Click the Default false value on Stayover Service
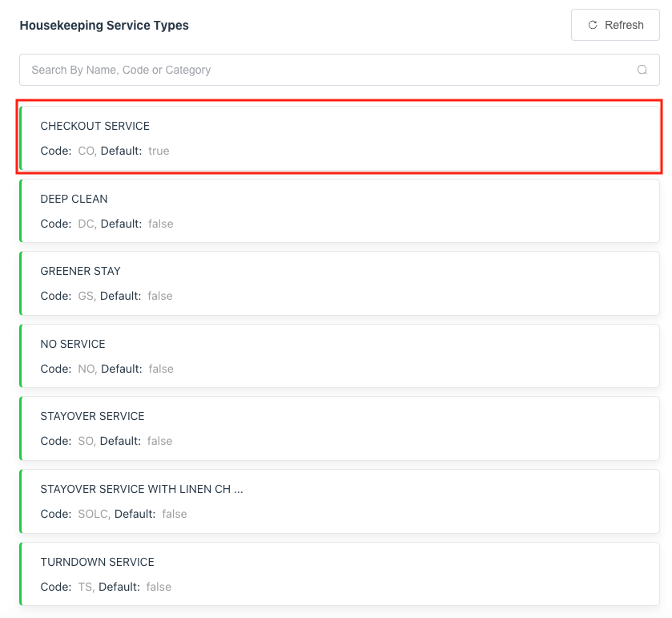Screen dimensions: 672x618 [159, 441]
